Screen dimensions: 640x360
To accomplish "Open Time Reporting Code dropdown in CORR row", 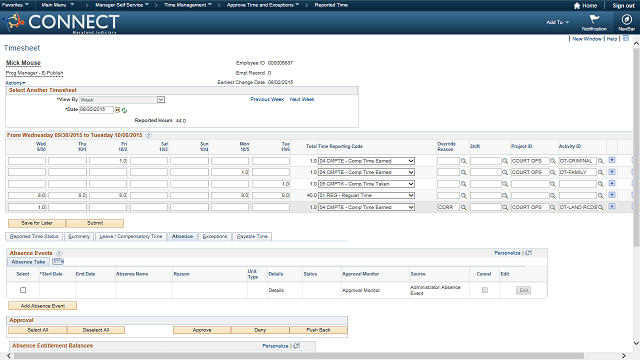I will click(366, 207).
